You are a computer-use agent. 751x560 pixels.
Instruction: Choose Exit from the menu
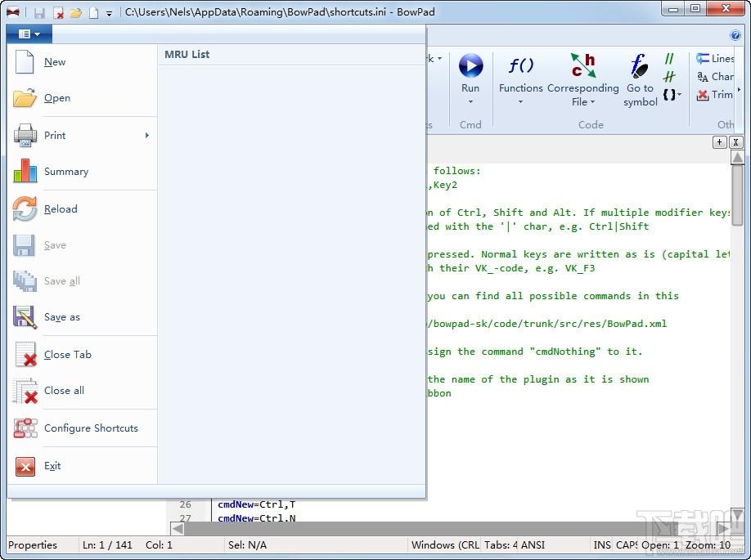point(82,466)
